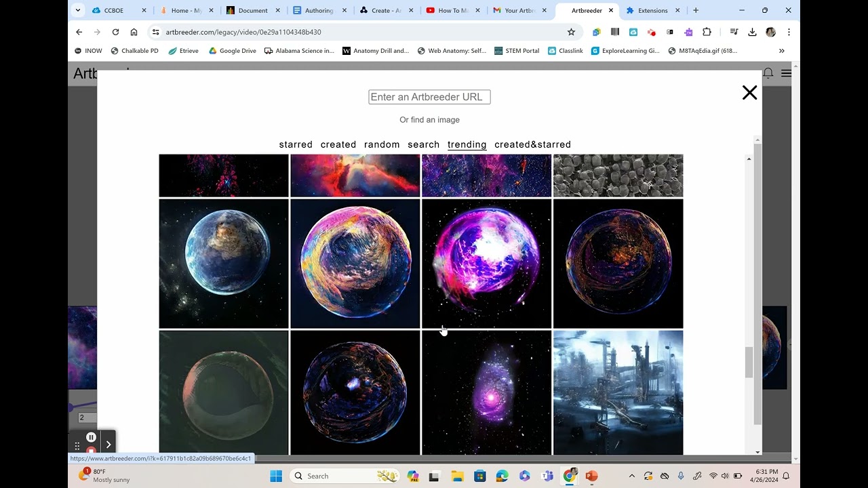Image resolution: width=868 pixels, height=488 pixels.
Task: Open the ExploreLearning Gizmos bookmark
Action: (625, 51)
